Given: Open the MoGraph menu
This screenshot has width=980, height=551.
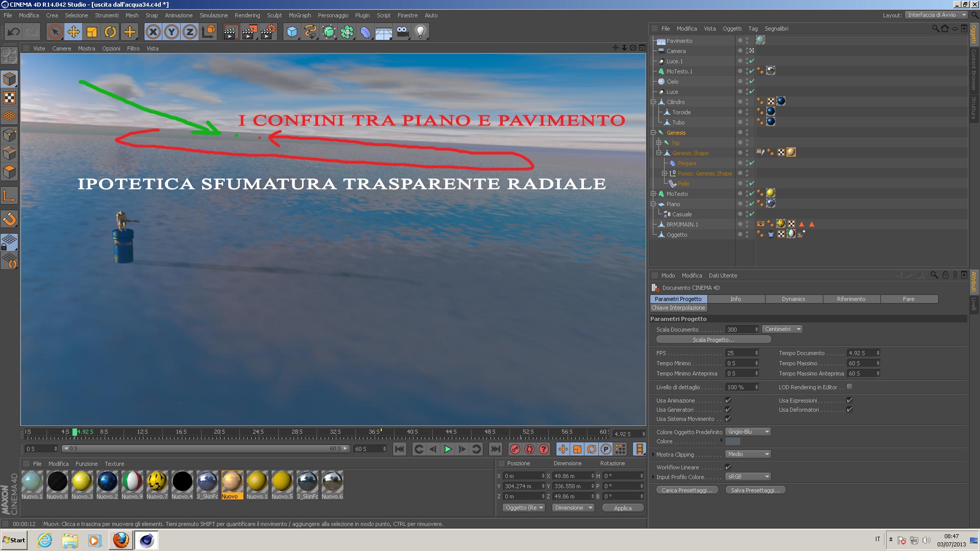Looking at the screenshot, I should pos(299,15).
